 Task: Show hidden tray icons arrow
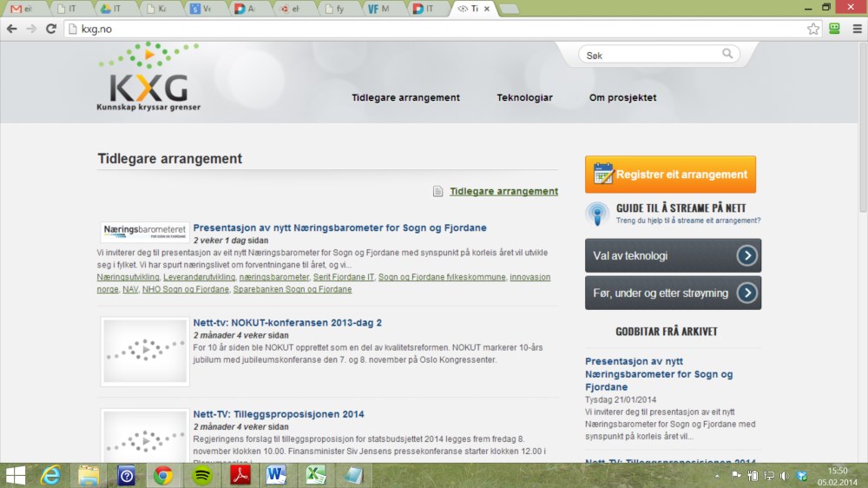click(717, 476)
